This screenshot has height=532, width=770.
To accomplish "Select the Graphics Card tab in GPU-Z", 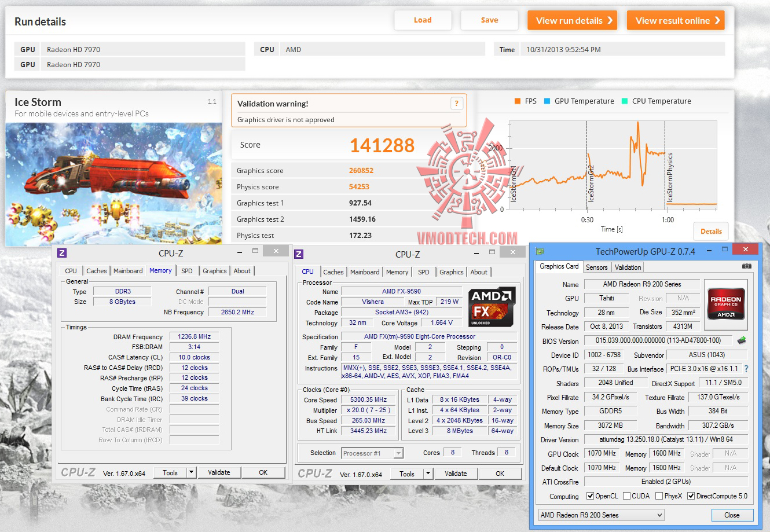I will coord(559,266).
